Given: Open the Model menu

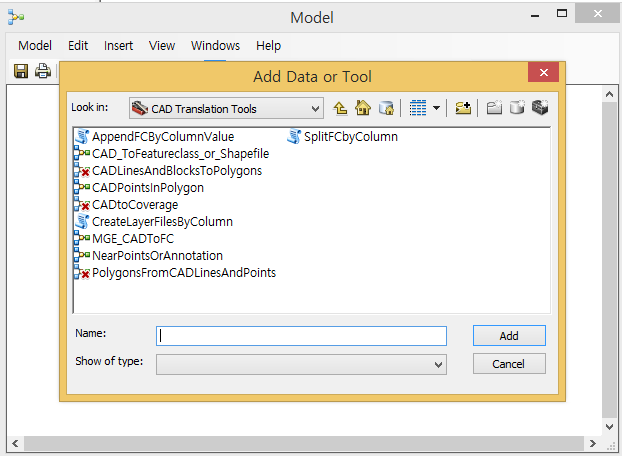Looking at the screenshot, I should pyautogui.click(x=35, y=46).
